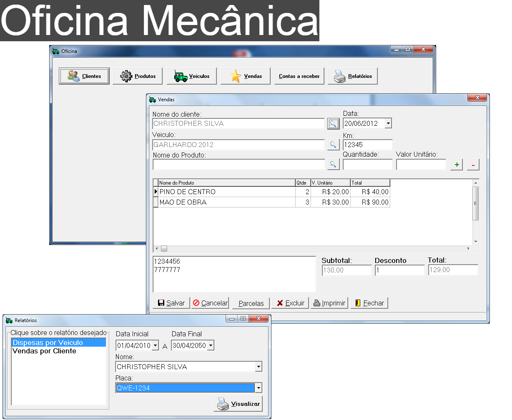Open the Produtos gear button
512x420 pixels.
tap(138, 76)
